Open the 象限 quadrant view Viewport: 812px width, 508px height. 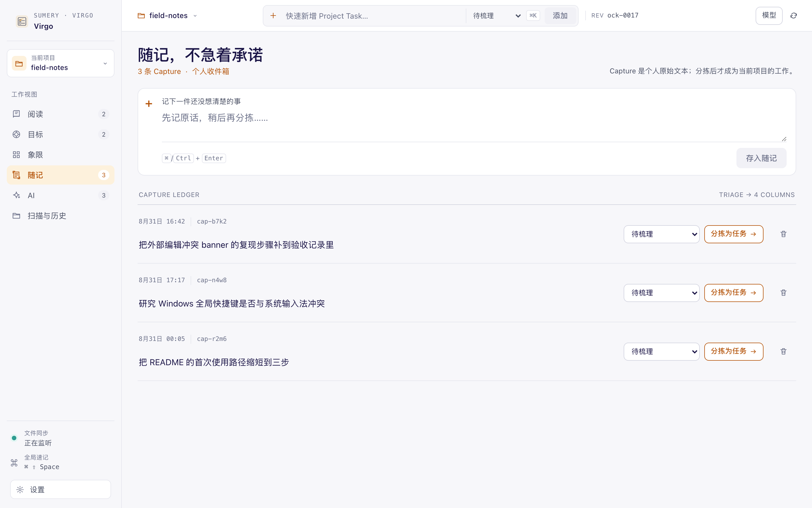pos(60,155)
